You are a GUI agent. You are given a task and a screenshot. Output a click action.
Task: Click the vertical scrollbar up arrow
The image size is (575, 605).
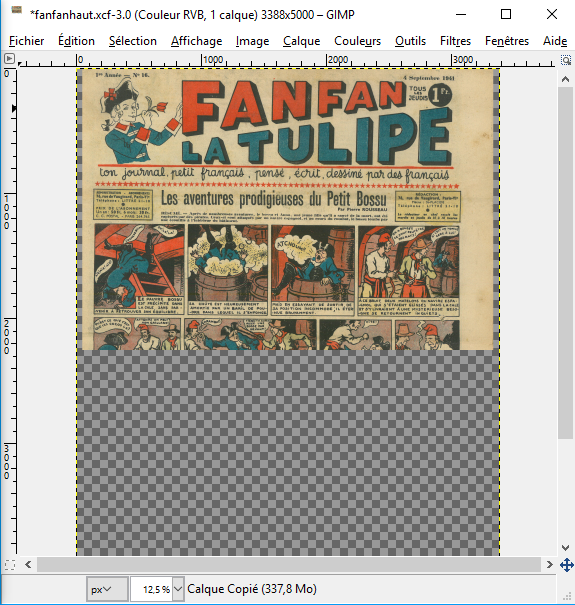pos(565,79)
